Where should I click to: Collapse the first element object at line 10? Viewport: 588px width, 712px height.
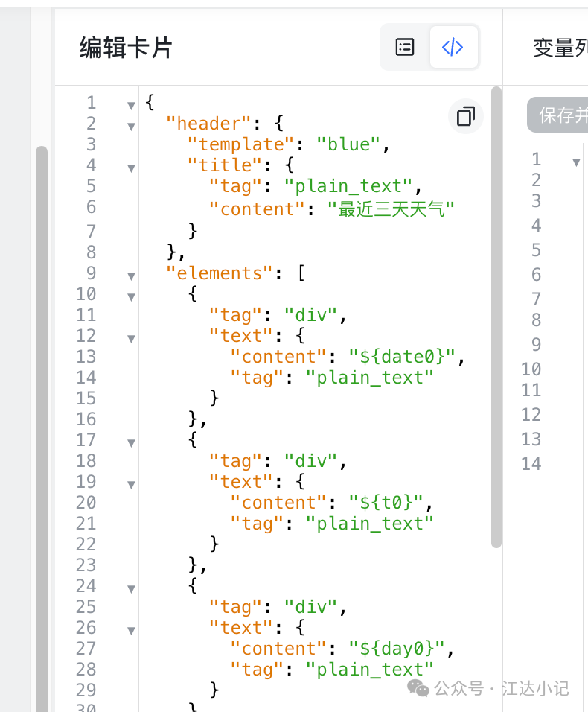(131, 297)
